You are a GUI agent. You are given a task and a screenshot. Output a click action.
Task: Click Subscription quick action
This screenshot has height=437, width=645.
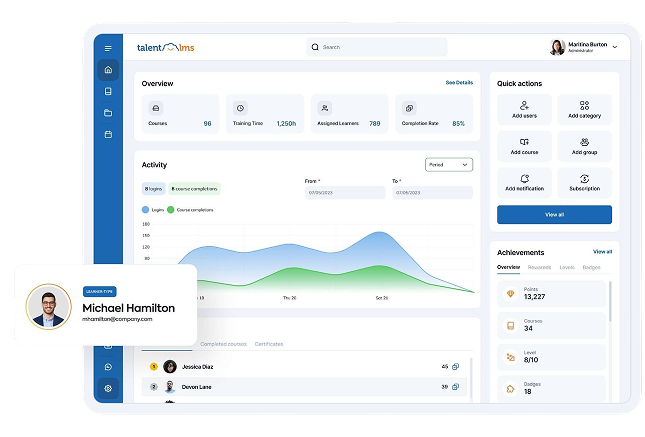[x=585, y=183]
